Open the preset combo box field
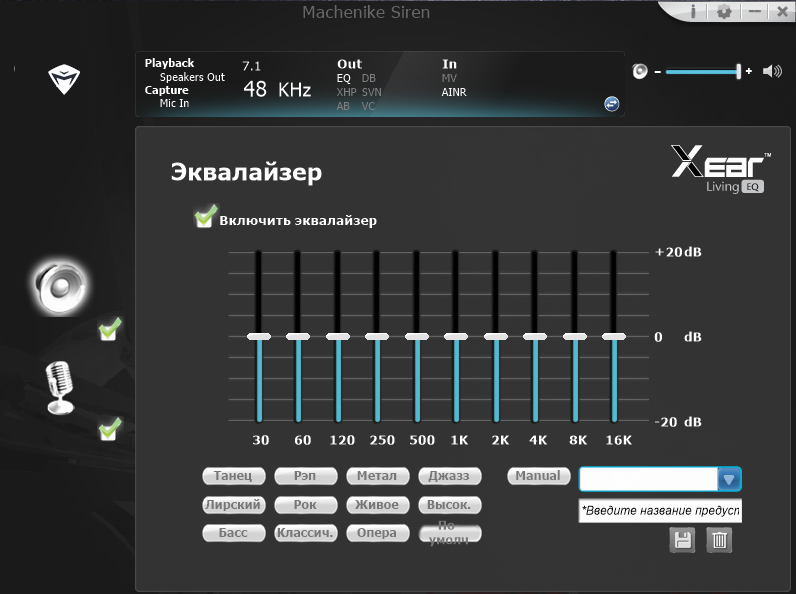This screenshot has width=796, height=594. (x=648, y=479)
